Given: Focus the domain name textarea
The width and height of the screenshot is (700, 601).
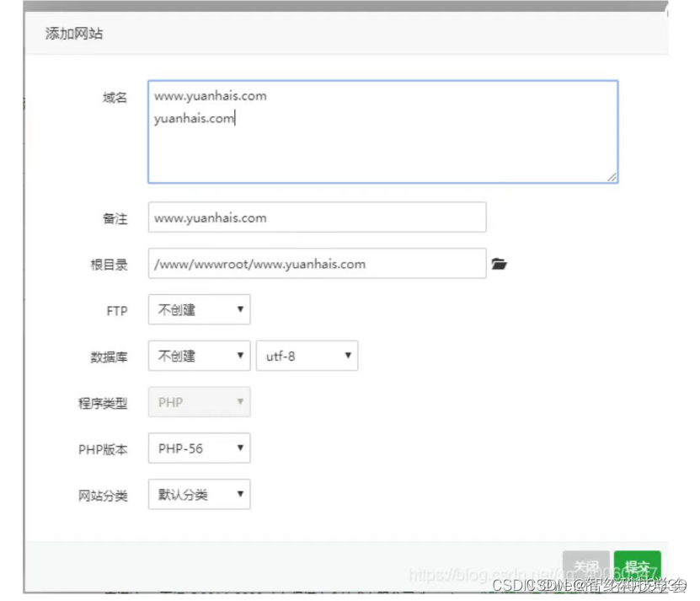Looking at the screenshot, I should click(382, 131).
